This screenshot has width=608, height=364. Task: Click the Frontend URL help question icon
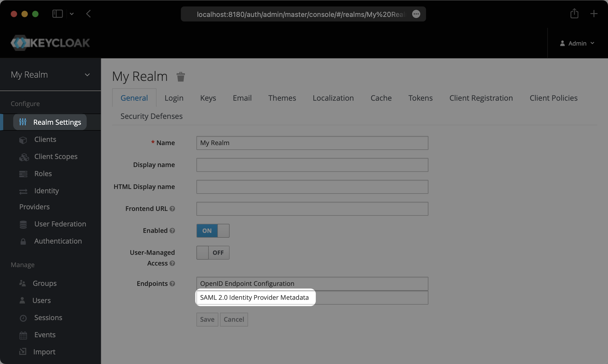point(172,209)
